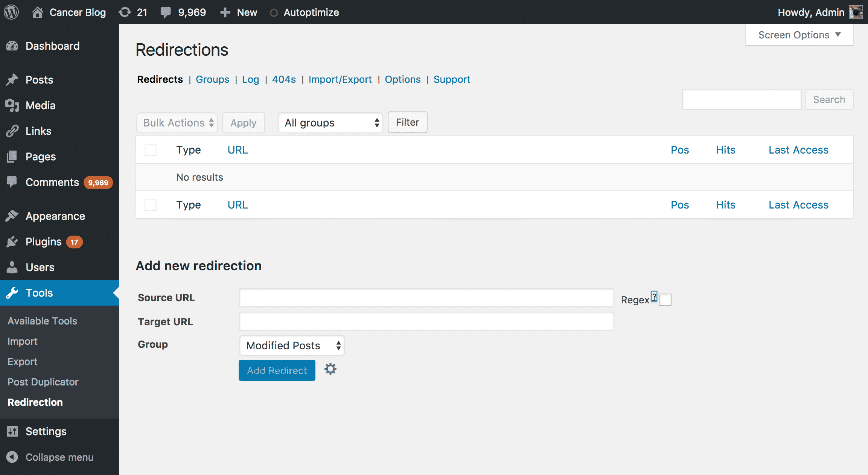The height and width of the screenshot is (475, 868).
Task: Click into the Target URL field
Action: click(427, 321)
